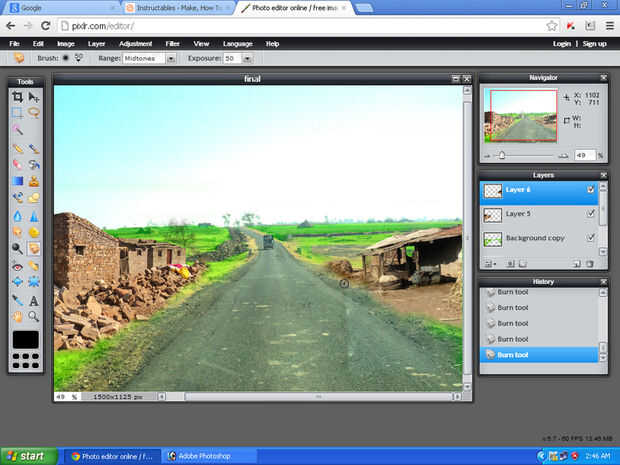620x465 pixels.
Task: Open the Edit menu
Action: click(38, 44)
